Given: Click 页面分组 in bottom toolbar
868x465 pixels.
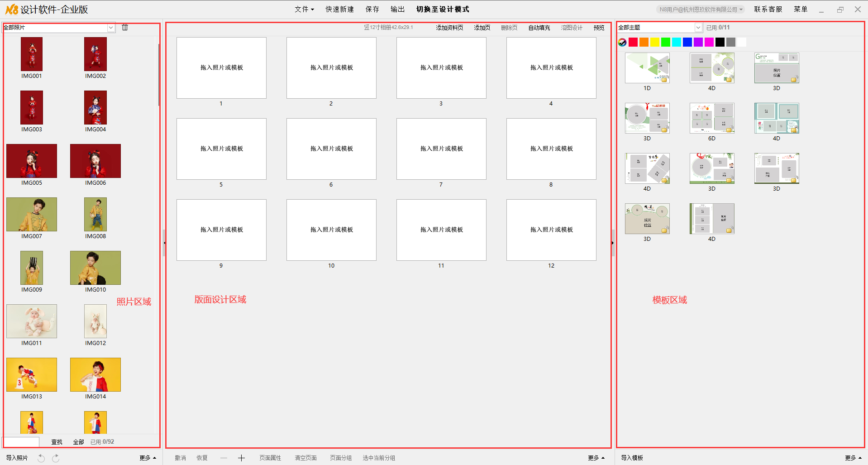Looking at the screenshot, I should (x=341, y=458).
